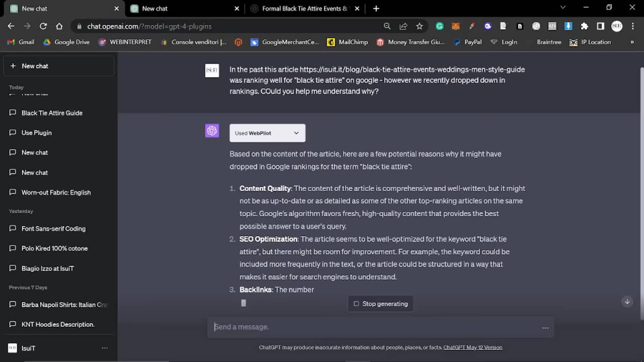Screen dimensions: 644x362
Task: Open the Biagio Izzo at IsuiT chat
Action: point(59,268)
